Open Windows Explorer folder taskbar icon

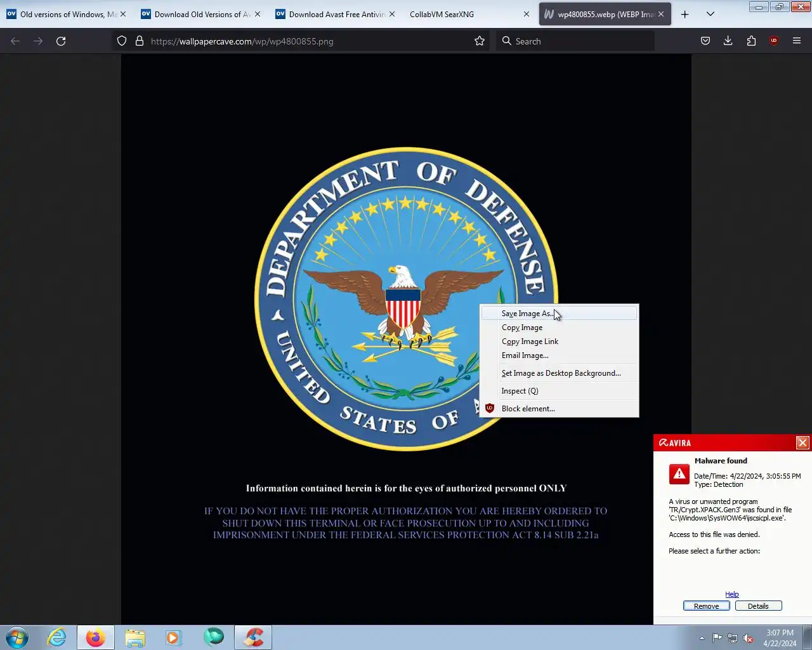click(x=135, y=637)
